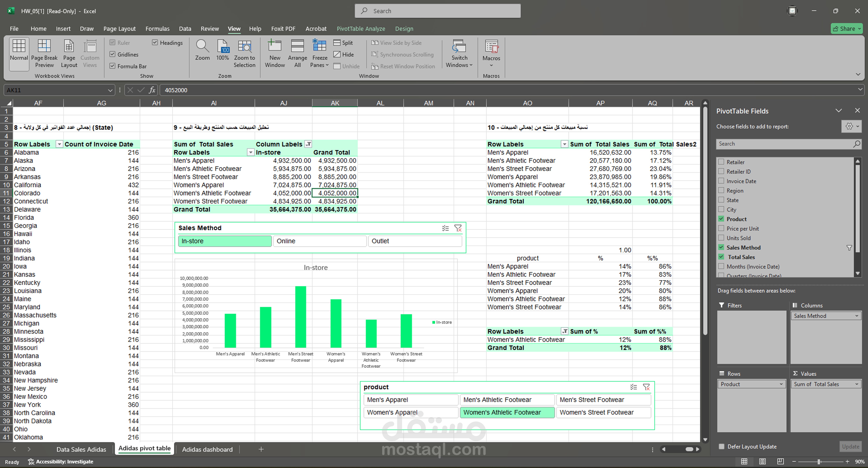Check the Region field checkbox

pyautogui.click(x=721, y=190)
